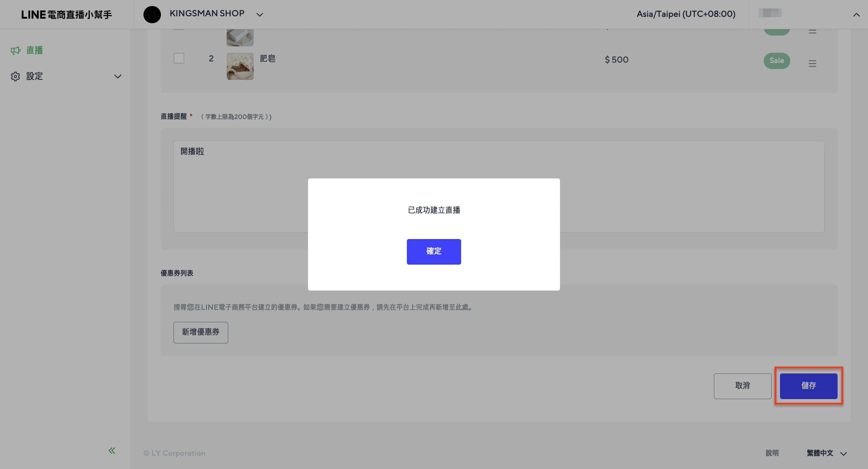Click the 新增優惠券 add coupon button

[x=200, y=332]
